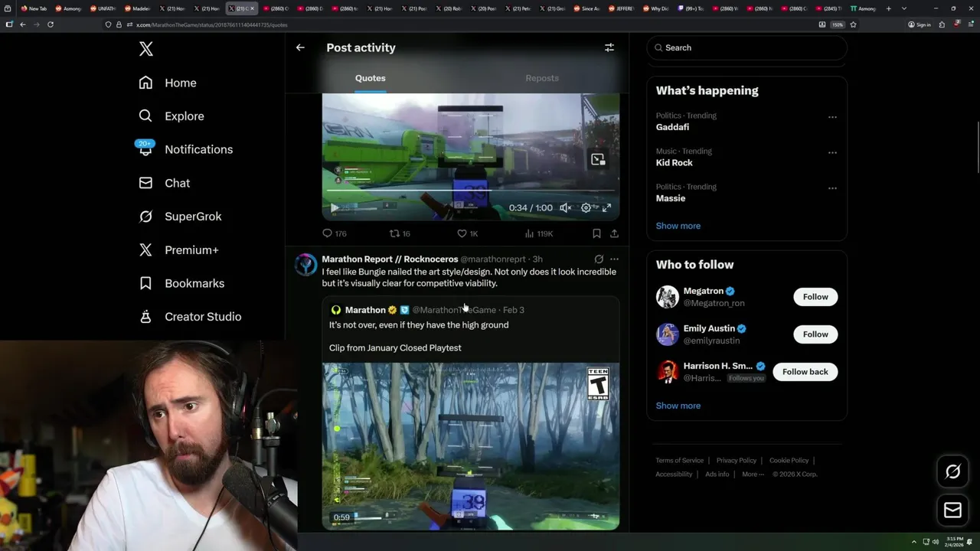Switch to the Quotes tab
Viewport: 980px width, 551px height.
370,78
